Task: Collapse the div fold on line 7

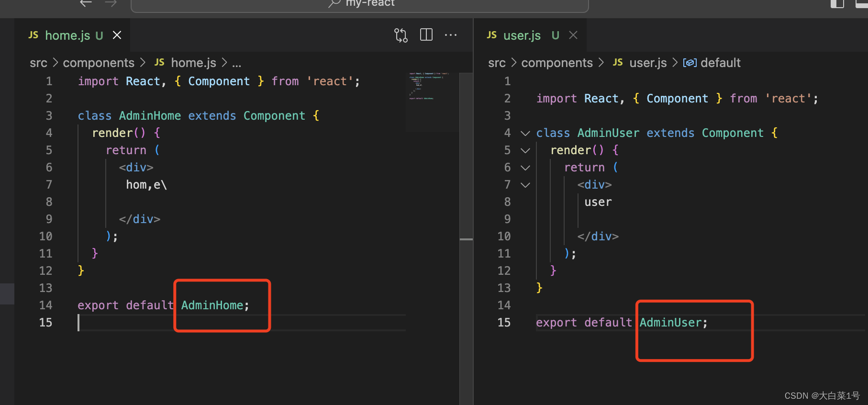Action: [525, 185]
